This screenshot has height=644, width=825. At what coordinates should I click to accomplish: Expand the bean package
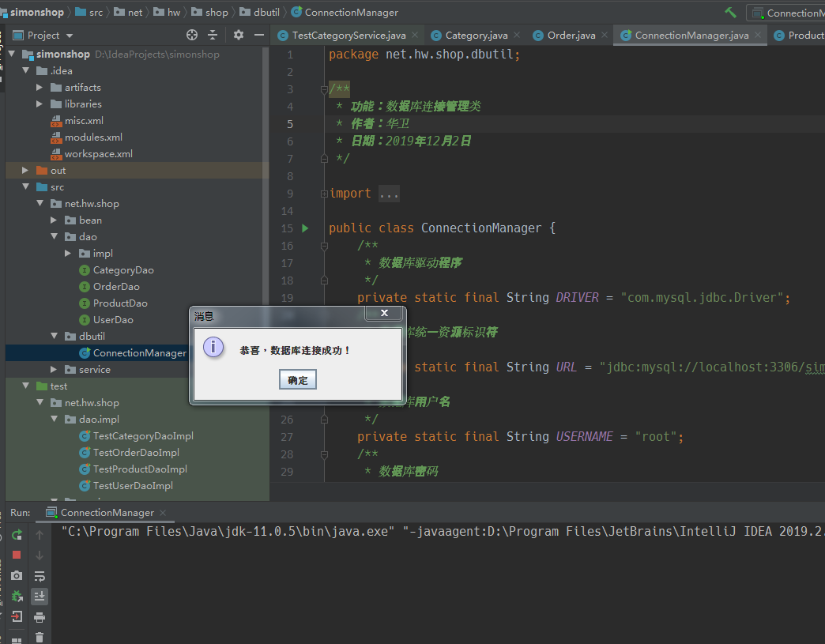pos(54,220)
